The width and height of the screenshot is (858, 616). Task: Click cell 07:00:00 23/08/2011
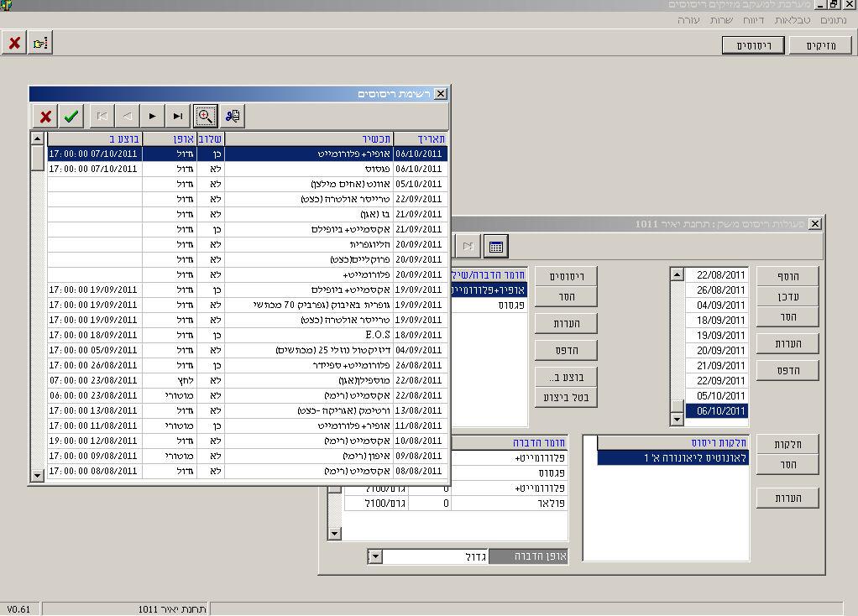pyautogui.click(x=95, y=380)
